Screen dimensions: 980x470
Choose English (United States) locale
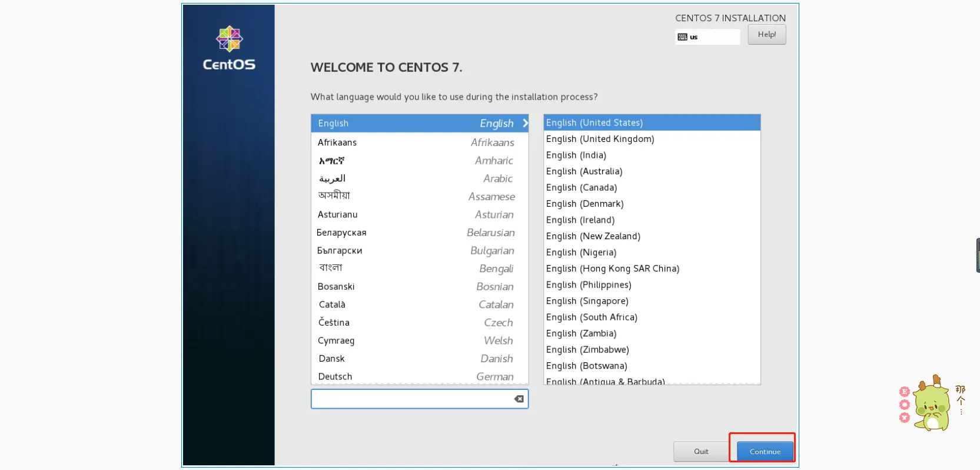point(652,123)
